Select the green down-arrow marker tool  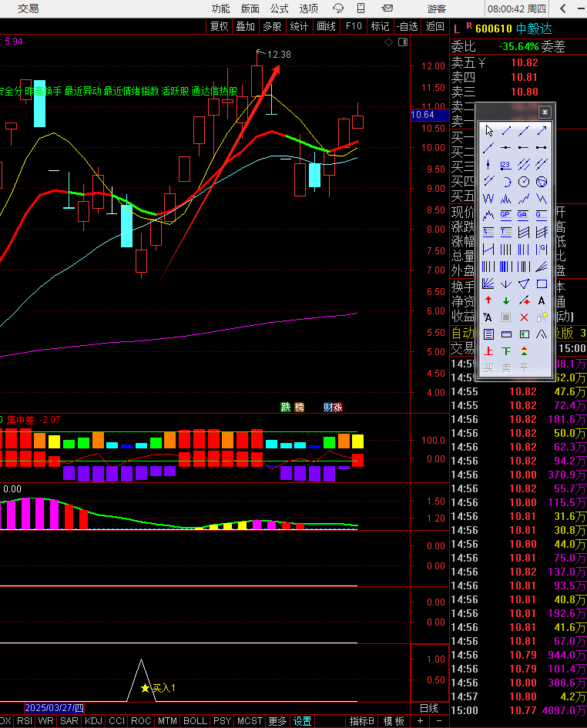point(506,300)
